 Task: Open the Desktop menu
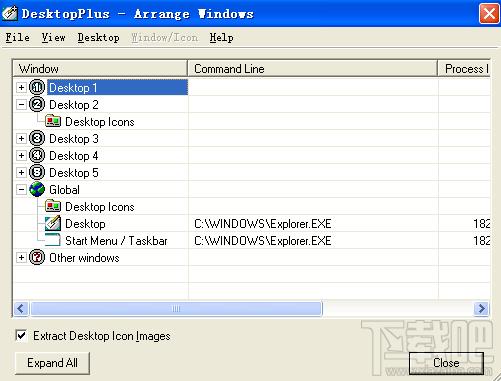tap(98, 38)
